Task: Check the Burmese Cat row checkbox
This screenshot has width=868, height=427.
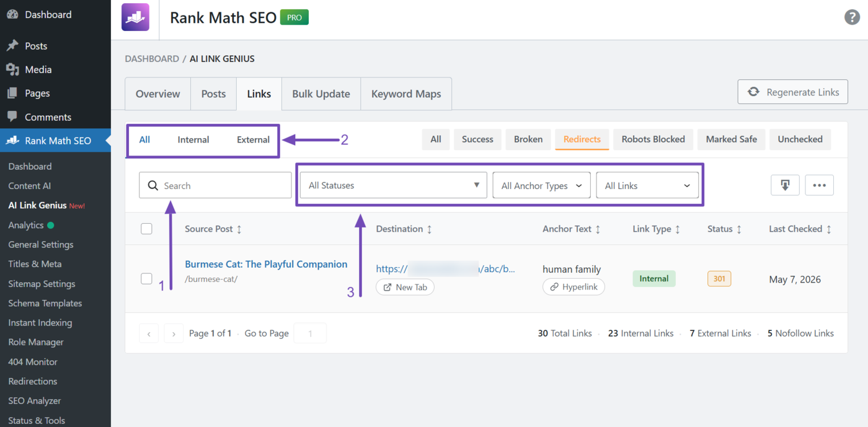Action: (x=146, y=279)
